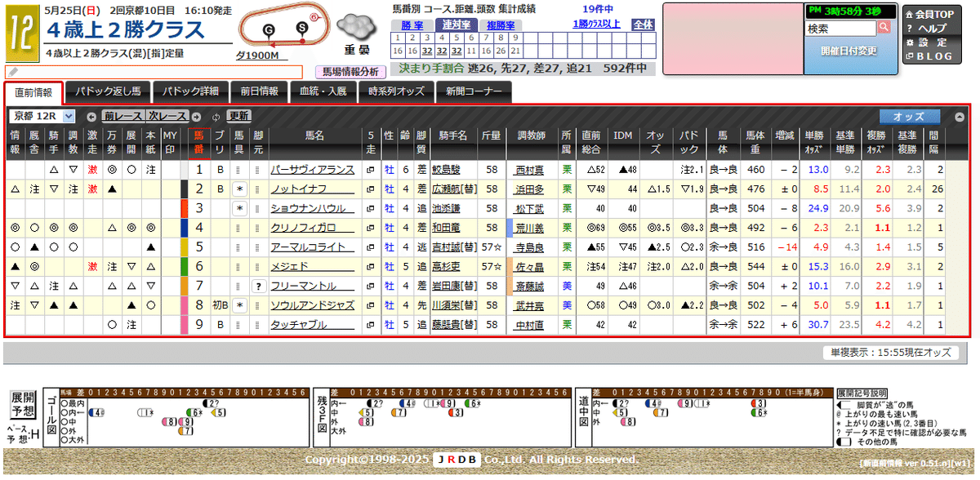
Task: Click the back arrow icon before 前レース
Action: pyautogui.click(x=91, y=116)
